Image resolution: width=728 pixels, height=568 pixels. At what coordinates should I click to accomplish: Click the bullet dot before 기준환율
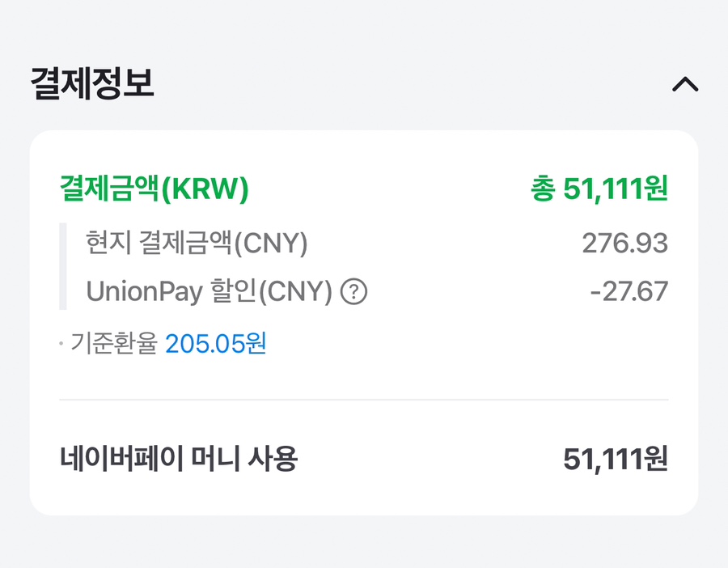61,344
